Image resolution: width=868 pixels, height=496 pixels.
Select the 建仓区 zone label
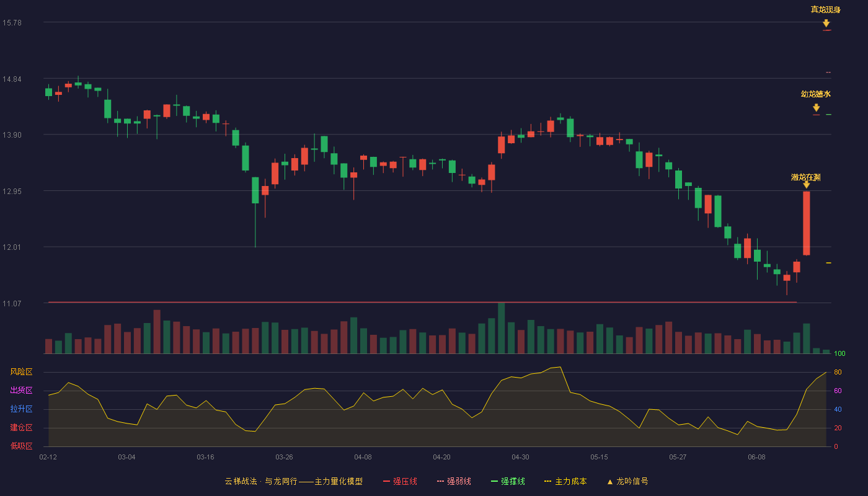pos(21,428)
